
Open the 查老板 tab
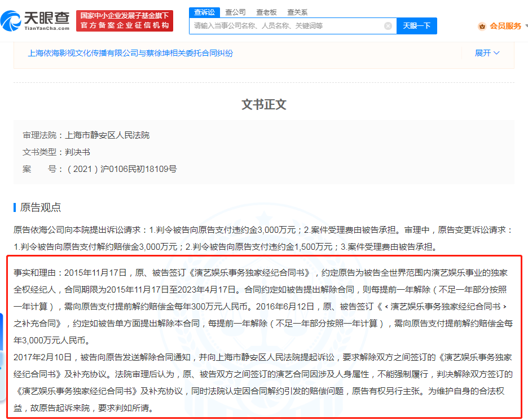tap(266, 12)
